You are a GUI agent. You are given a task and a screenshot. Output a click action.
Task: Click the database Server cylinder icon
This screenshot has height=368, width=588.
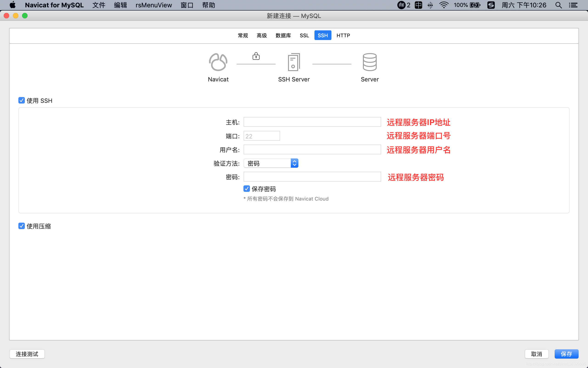pyautogui.click(x=370, y=62)
